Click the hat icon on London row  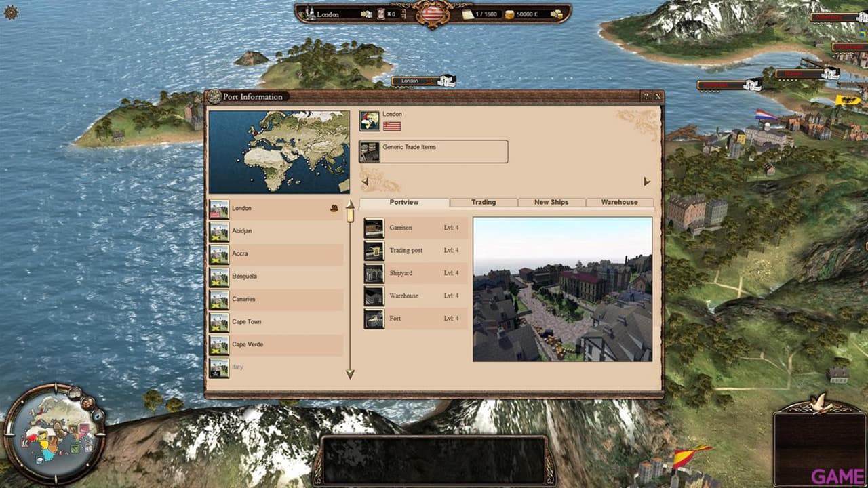coord(334,209)
